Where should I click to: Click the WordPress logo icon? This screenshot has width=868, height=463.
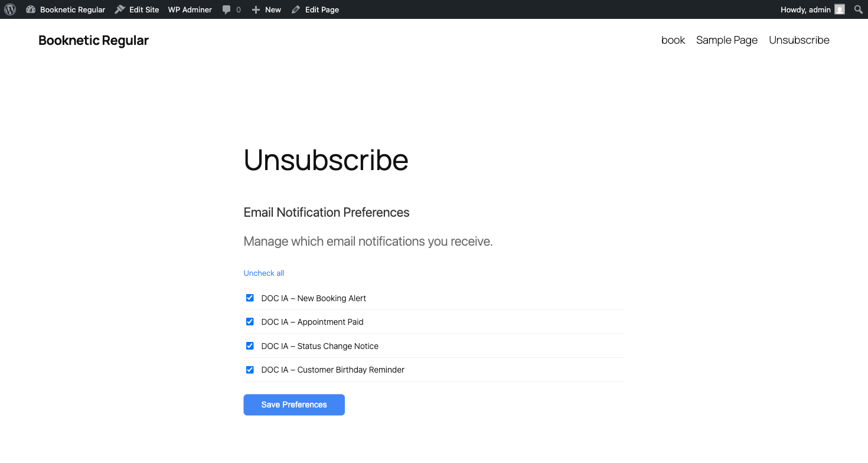tap(10, 9)
